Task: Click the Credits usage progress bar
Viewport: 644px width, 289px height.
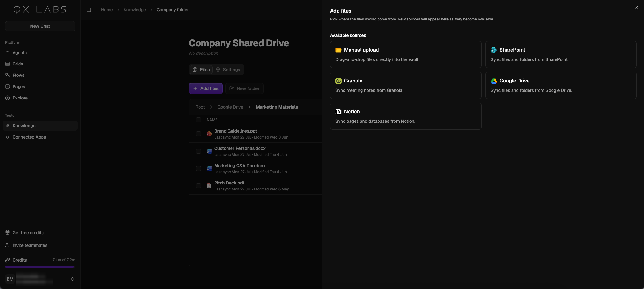Action: tap(40, 267)
